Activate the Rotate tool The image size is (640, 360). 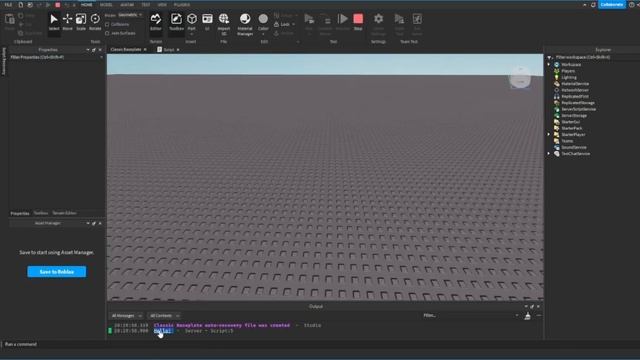[95, 22]
